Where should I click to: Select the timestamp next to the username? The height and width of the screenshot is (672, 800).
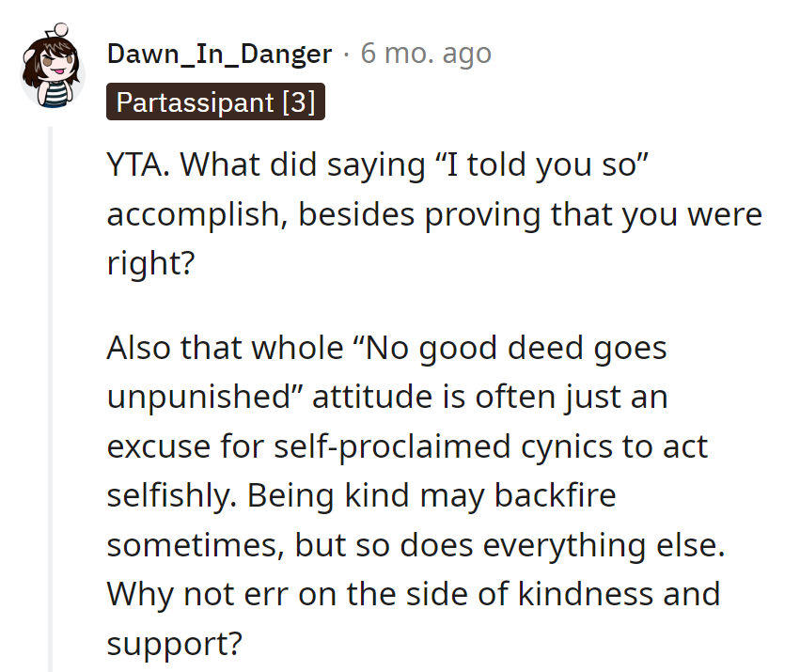(x=425, y=54)
